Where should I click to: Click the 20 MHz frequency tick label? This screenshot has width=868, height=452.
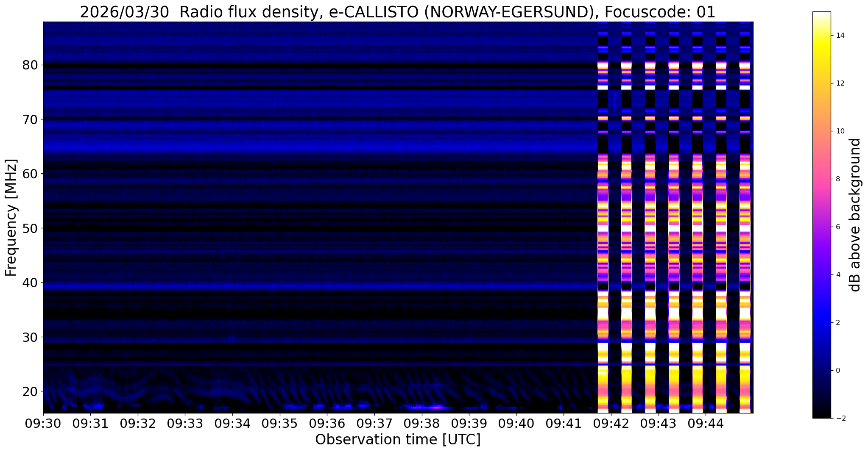31,391
